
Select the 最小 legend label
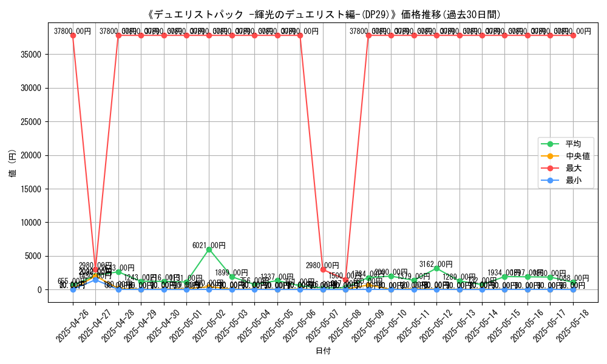coord(574,180)
